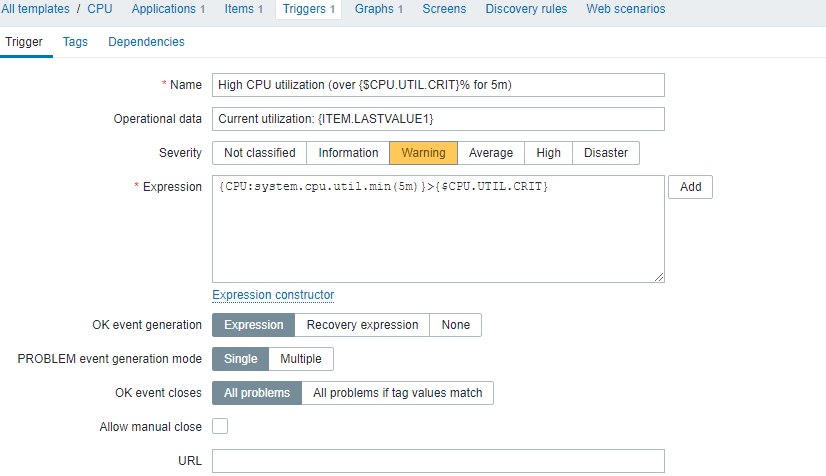
Task: Set PROBLEM event generation mode to Multiple
Action: coord(301,359)
